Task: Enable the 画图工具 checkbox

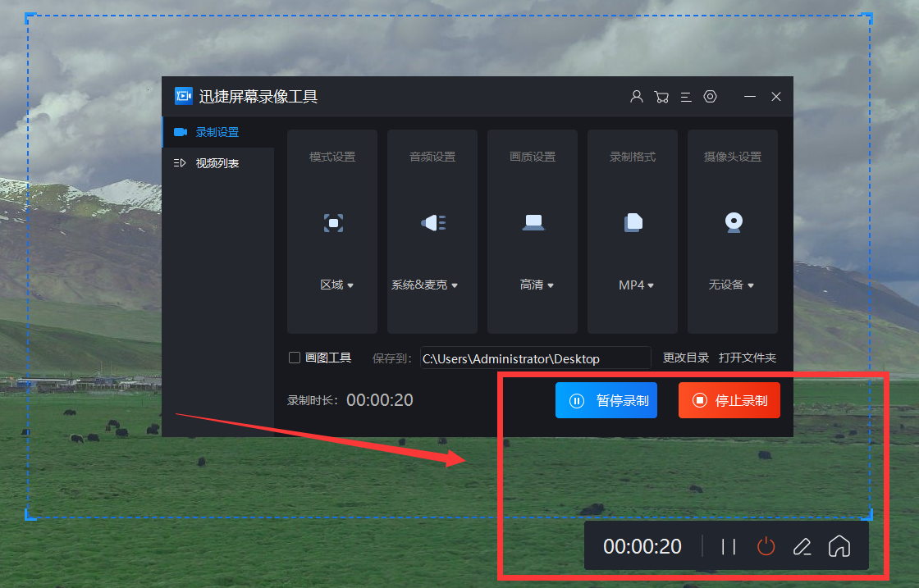Action: coord(293,357)
